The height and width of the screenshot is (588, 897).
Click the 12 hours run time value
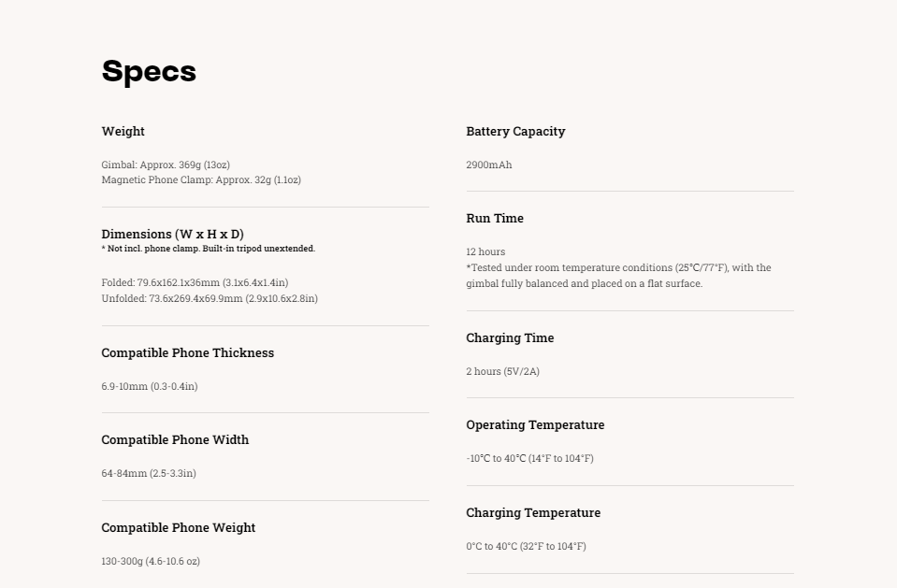coord(485,251)
